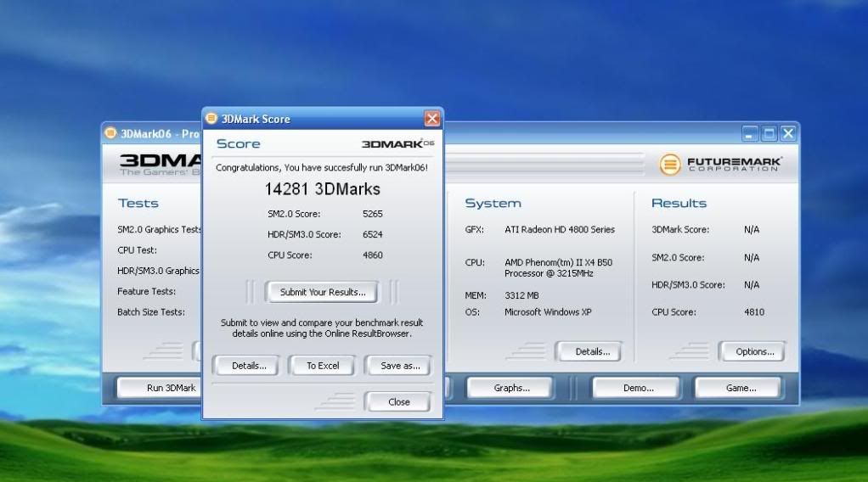Open the Results Options... button
This screenshot has height=482, width=868.
(x=754, y=351)
